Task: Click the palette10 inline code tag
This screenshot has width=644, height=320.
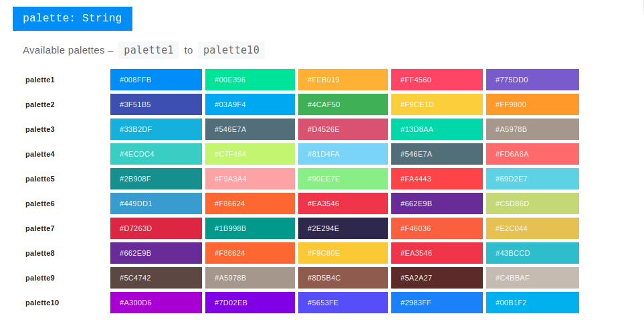Action: pyautogui.click(x=231, y=50)
